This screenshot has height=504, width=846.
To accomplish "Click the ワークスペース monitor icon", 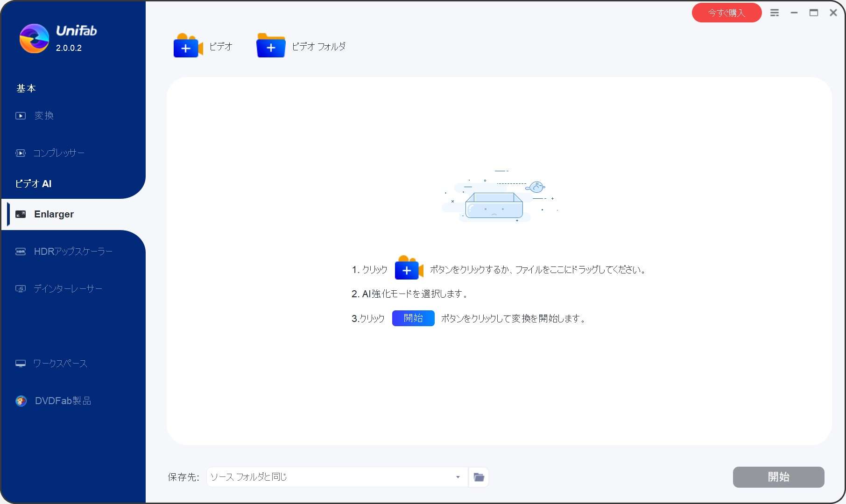I will [x=21, y=364].
